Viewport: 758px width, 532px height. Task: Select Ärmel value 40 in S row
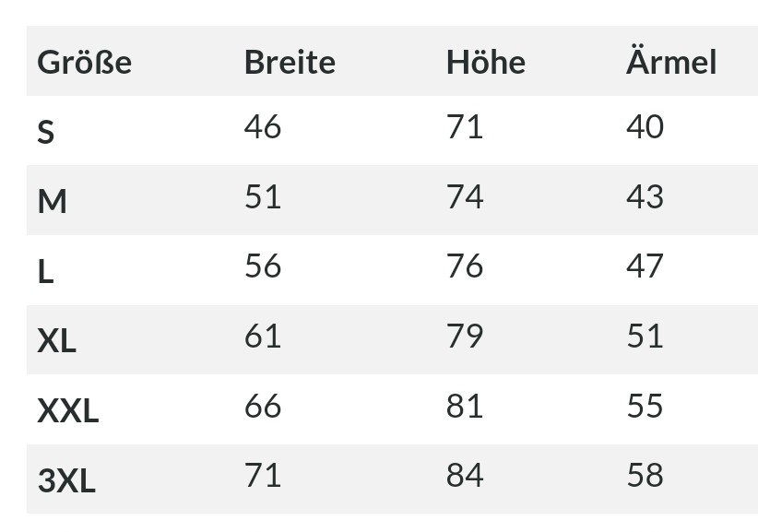tap(645, 126)
